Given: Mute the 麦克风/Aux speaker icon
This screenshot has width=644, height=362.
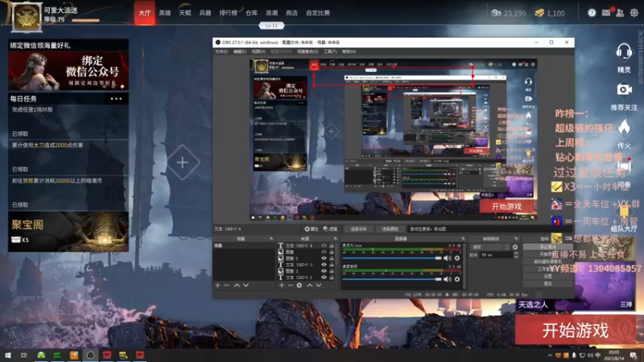Looking at the screenshot, I should pos(448,258).
